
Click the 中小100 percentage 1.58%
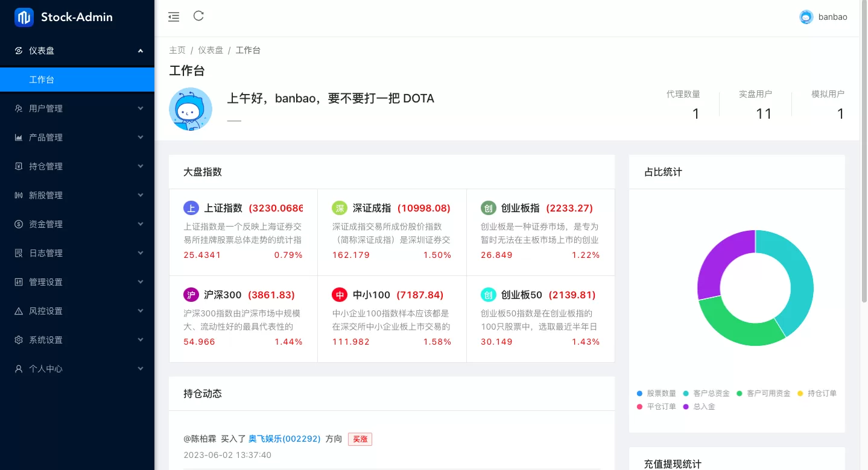point(437,342)
